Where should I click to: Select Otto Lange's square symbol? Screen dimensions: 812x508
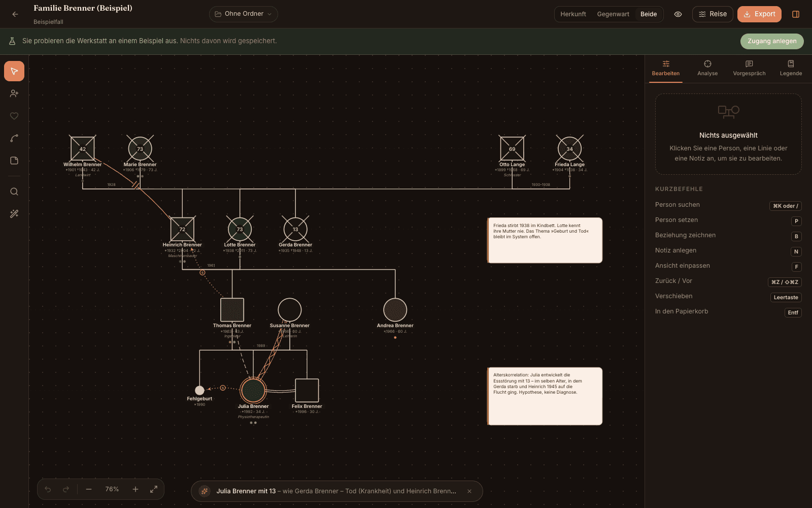512,148
